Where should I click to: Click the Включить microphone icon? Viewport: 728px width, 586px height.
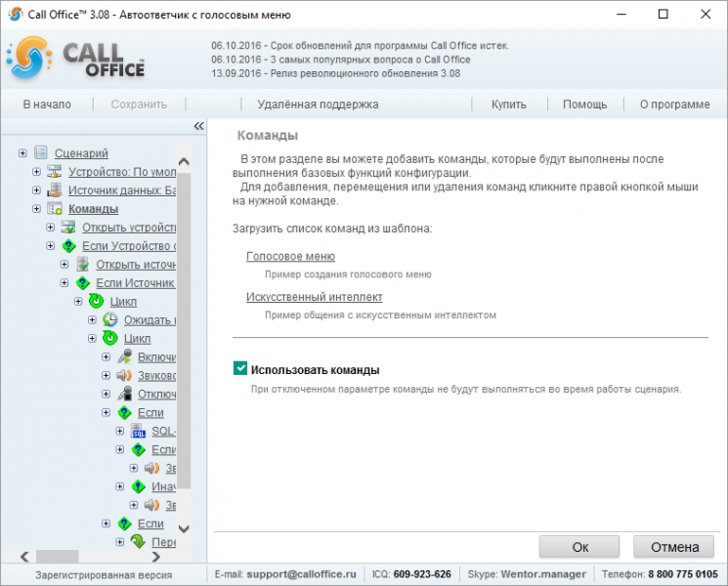124,356
